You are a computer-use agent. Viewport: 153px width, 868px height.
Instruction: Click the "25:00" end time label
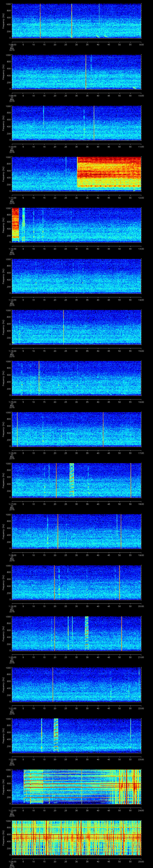(141, 862)
